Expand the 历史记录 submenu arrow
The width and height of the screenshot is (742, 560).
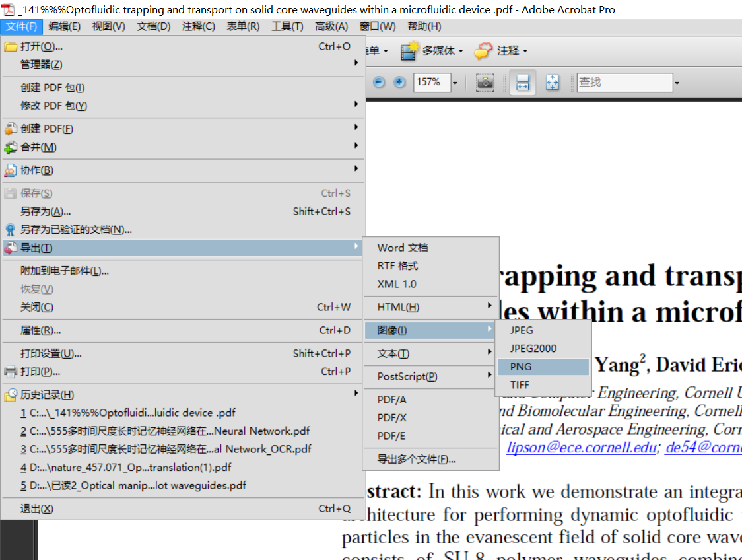[356, 393]
